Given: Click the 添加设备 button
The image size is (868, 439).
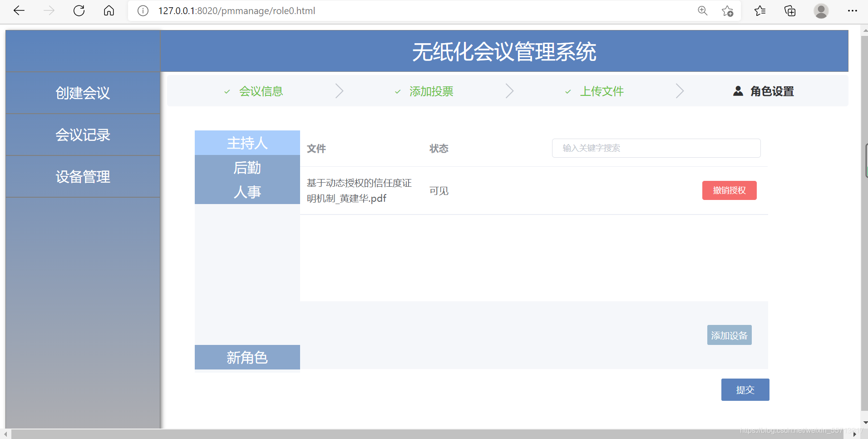Looking at the screenshot, I should [x=729, y=335].
